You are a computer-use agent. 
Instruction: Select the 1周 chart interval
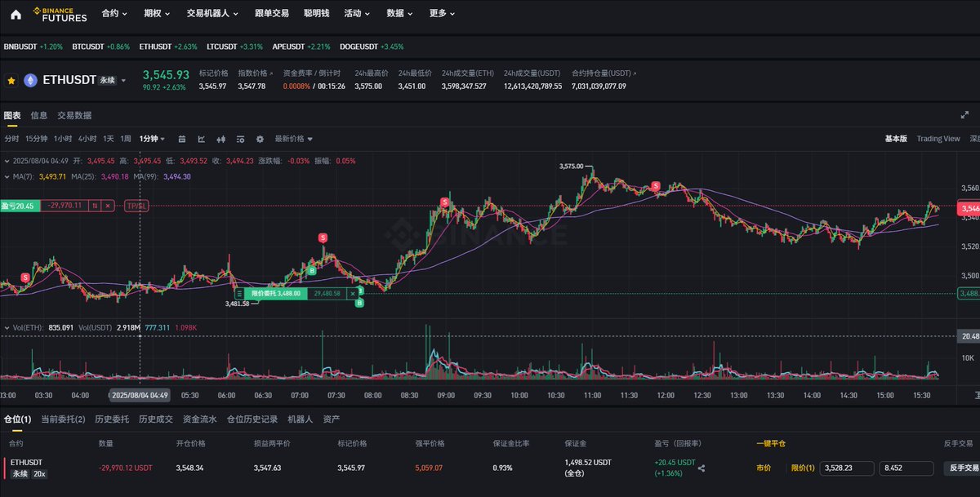click(126, 139)
